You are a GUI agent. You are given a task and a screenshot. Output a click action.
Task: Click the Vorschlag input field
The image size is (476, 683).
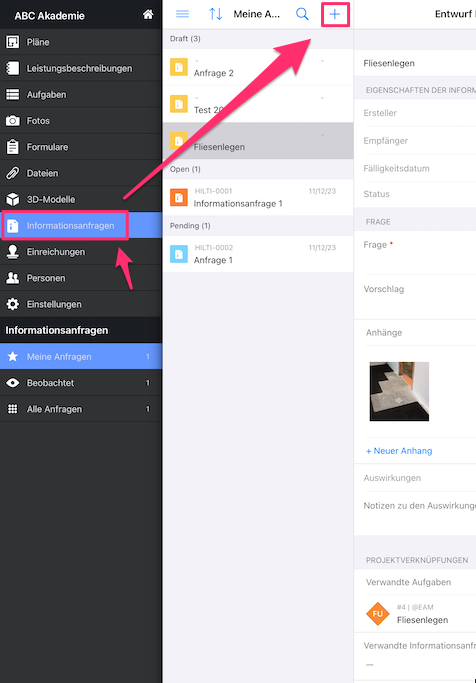(415, 297)
